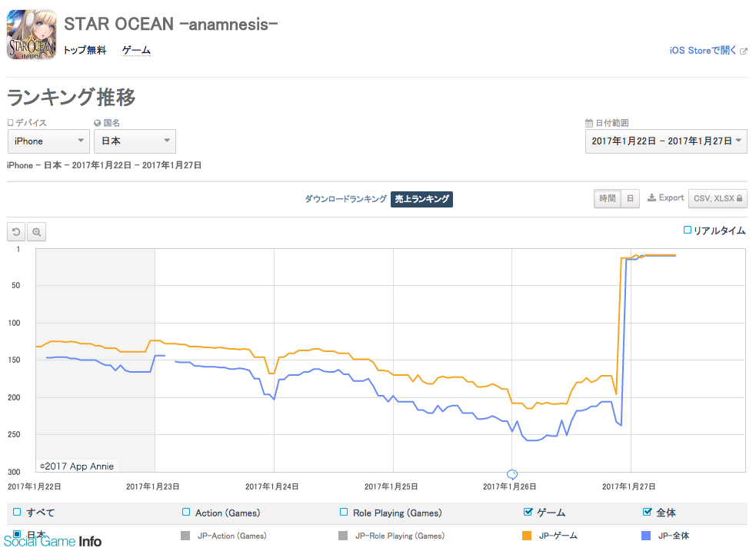Click the external link icon beside iOS Store
Viewport: 756px width, 551px height.
[744, 51]
